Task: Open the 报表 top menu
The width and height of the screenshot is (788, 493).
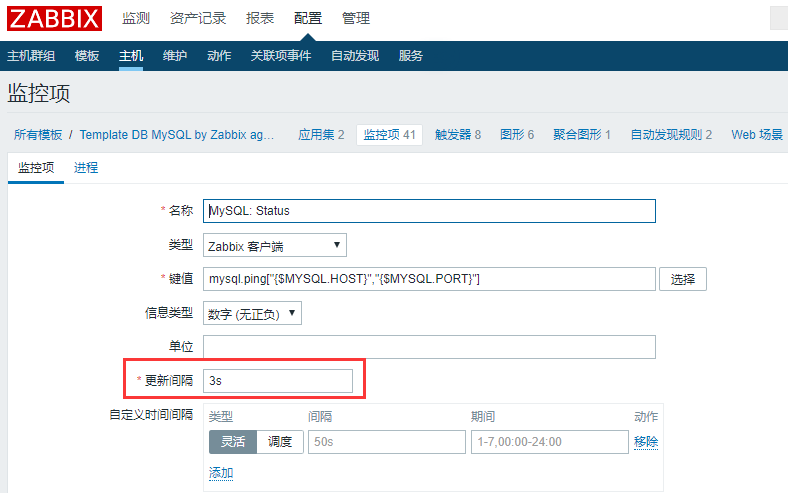Action: click(x=260, y=19)
